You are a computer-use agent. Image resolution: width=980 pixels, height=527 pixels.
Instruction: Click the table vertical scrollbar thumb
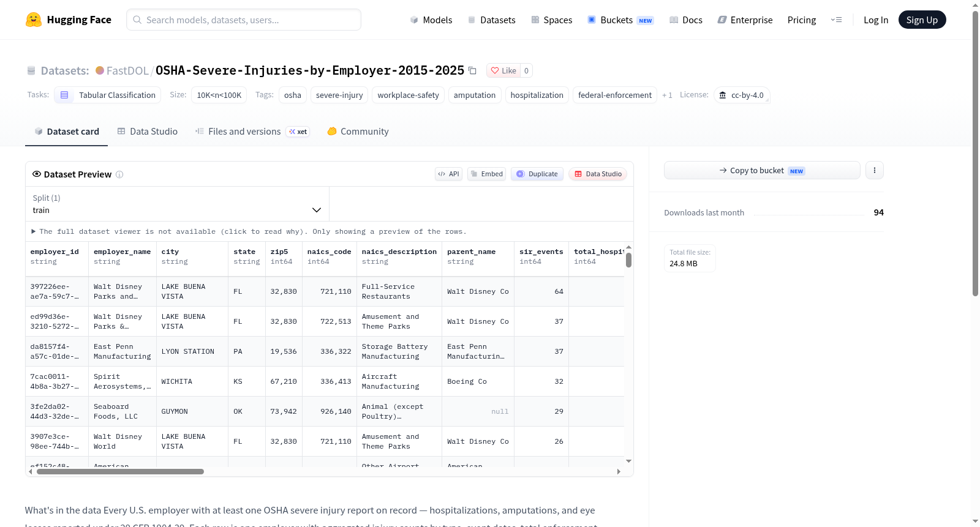coord(628,260)
